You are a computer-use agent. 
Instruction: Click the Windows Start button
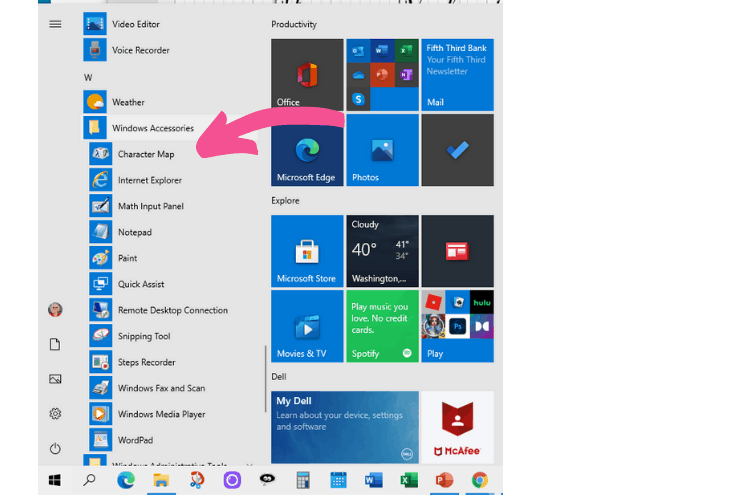coord(55,480)
